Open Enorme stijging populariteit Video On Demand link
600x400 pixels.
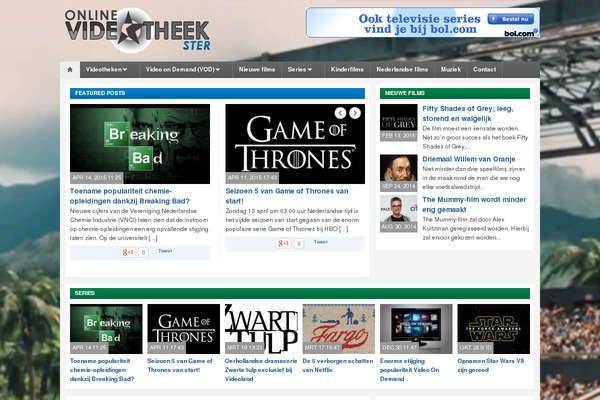(x=409, y=370)
